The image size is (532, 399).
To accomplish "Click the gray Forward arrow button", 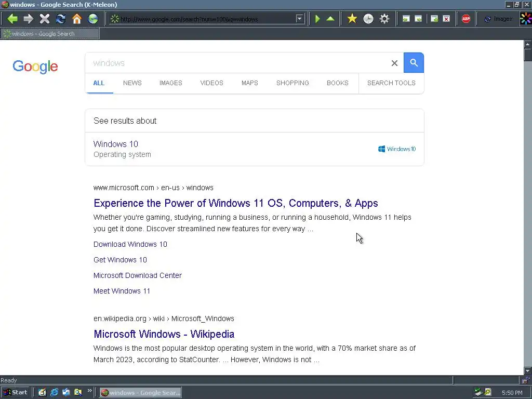I will pos(29,19).
